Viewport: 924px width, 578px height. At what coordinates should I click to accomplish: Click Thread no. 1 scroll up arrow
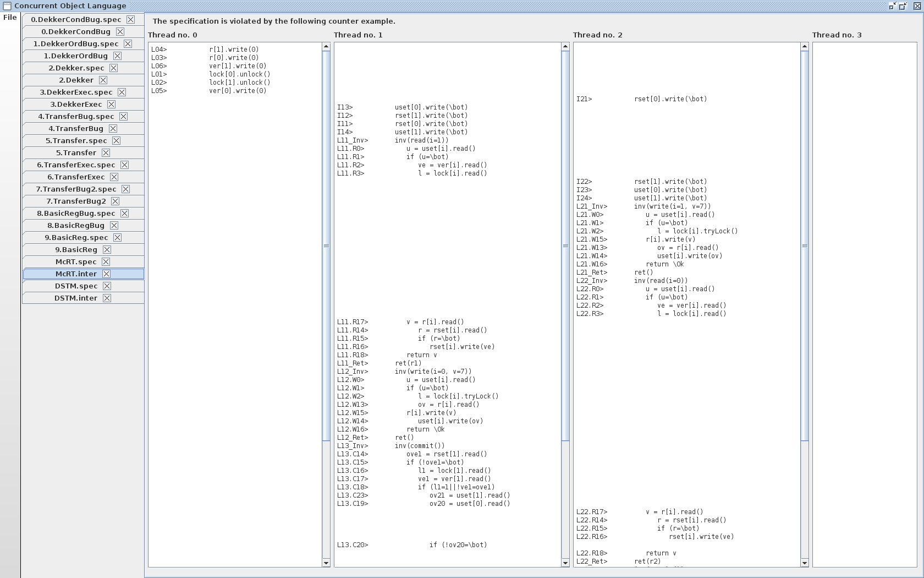[565, 46]
